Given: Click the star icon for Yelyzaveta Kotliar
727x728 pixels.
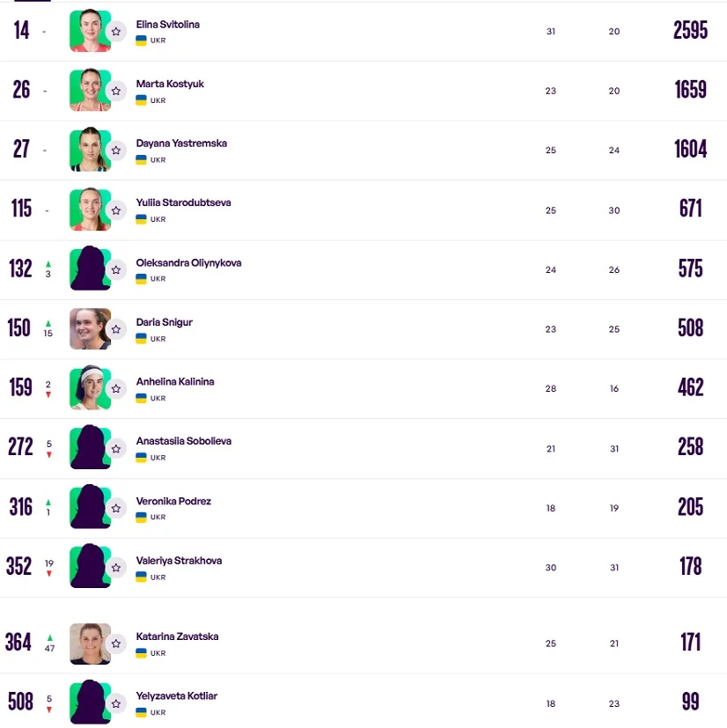Looking at the screenshot, I should 116,703.
